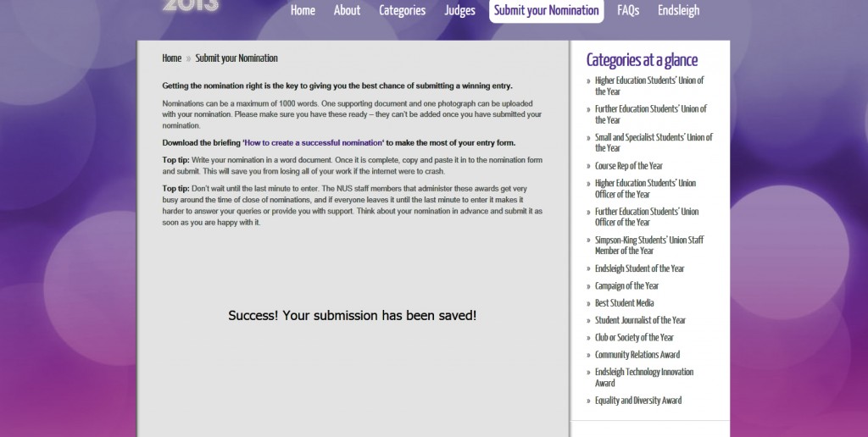Go to the About page
868x437 pixels.
click(x=347, y=10)
